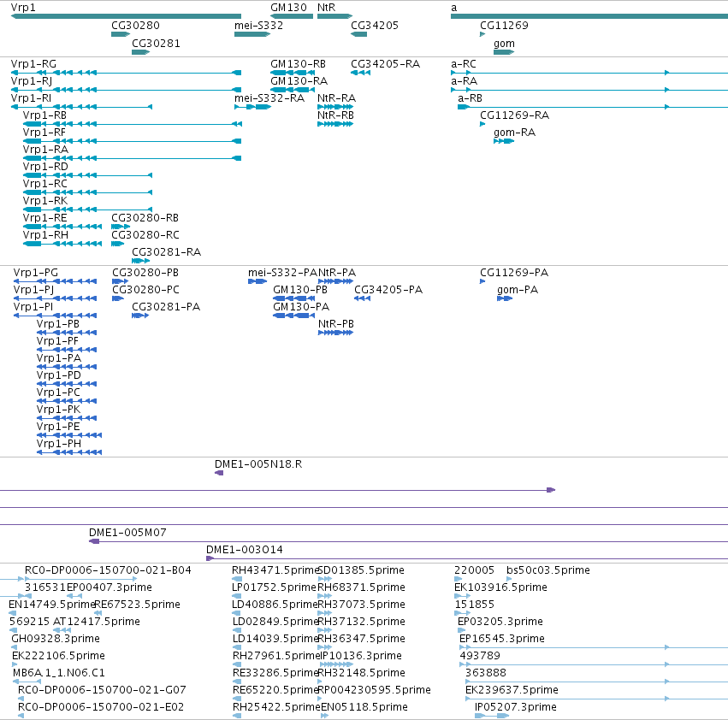This screenshot has width=728, height=720.
Task: Click Vrp1-RD transcript label
Action: tap(45, 167)
